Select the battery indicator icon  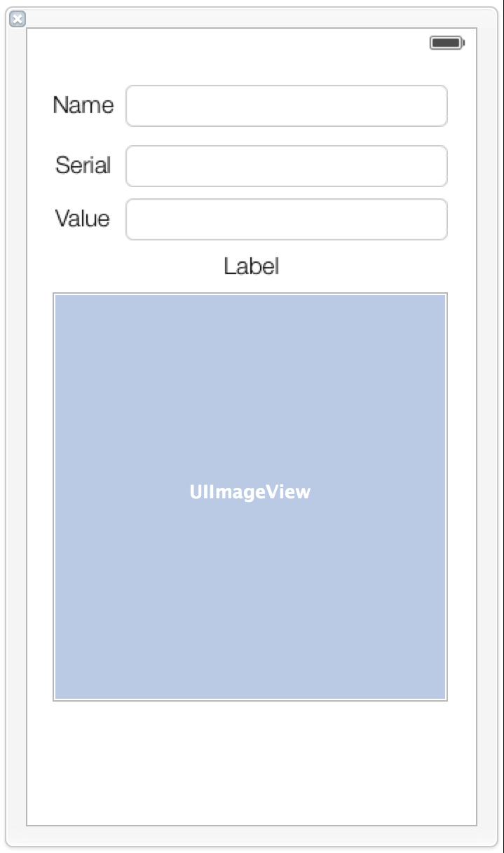447,43
